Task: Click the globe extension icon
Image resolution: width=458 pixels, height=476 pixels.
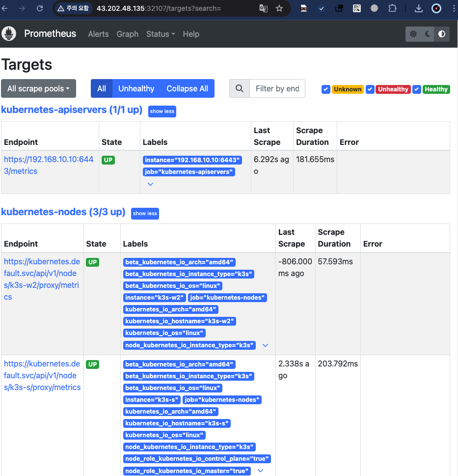Action: tap(374, 8)
